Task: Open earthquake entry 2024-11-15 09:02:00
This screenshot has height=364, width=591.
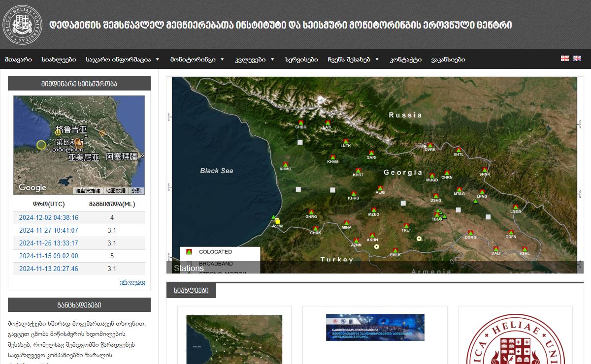Action: (x=49, y=256)
